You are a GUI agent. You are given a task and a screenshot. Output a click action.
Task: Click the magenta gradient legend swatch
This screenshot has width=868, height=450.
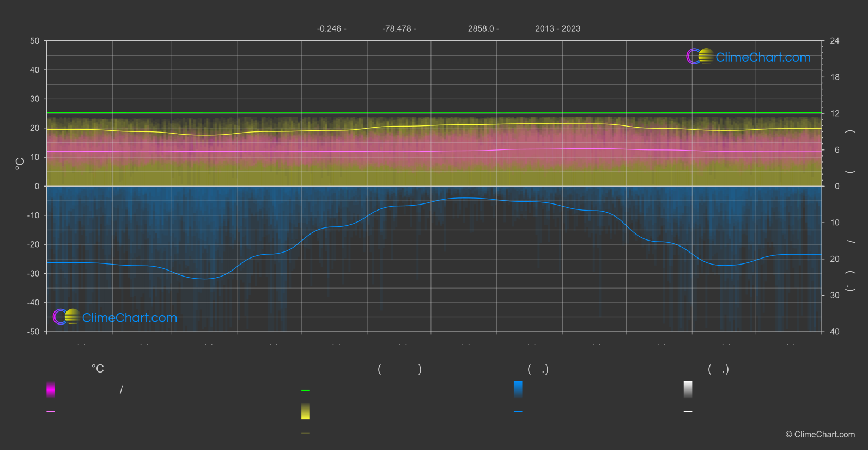pos(51,389)
